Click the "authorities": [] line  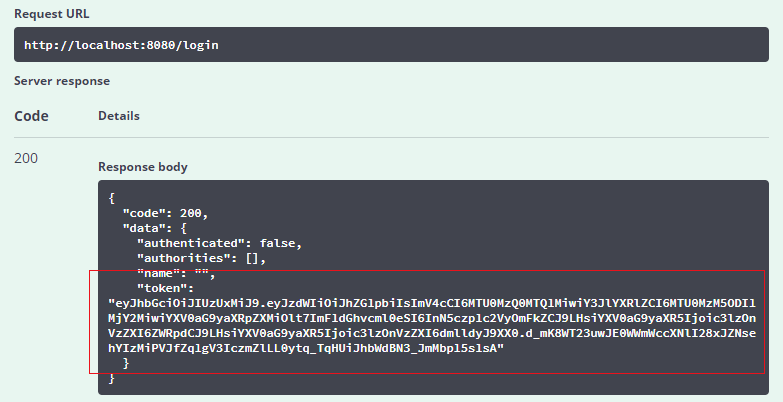point(202,258)
